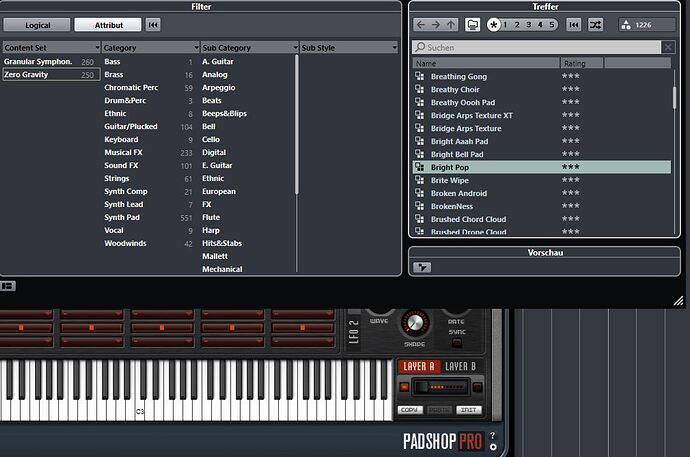Click into the Suchen search field

[x=536, y=47]
